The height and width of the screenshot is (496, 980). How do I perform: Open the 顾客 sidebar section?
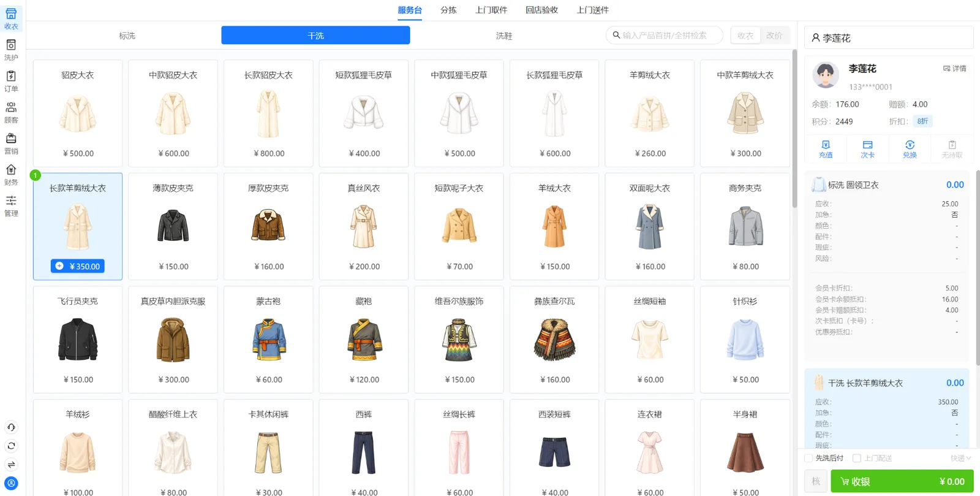tap(11, 112)
